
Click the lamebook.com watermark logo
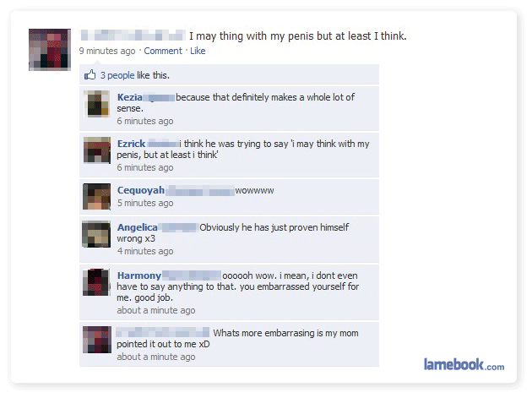pyautogui.click(x=464, y=364)
